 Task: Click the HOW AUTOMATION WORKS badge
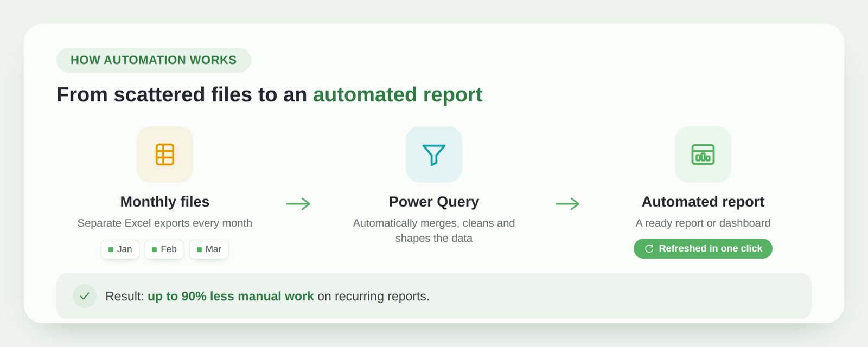154,60
